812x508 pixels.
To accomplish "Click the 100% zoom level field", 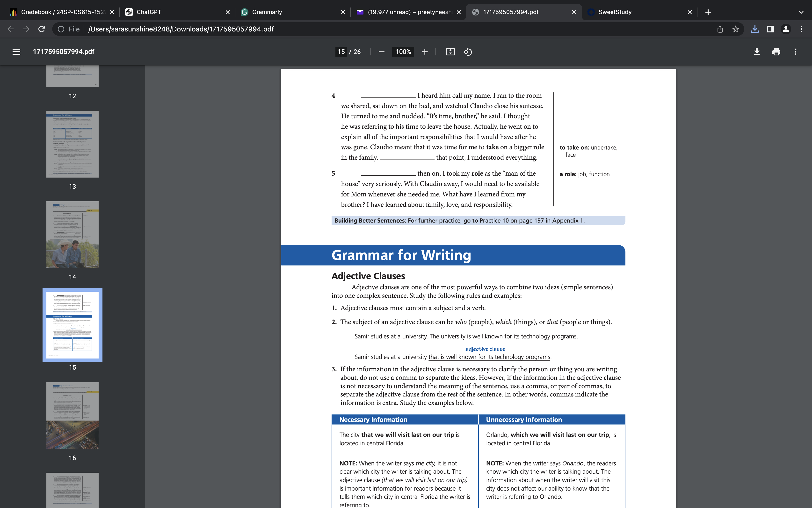I will coord(403,52).
